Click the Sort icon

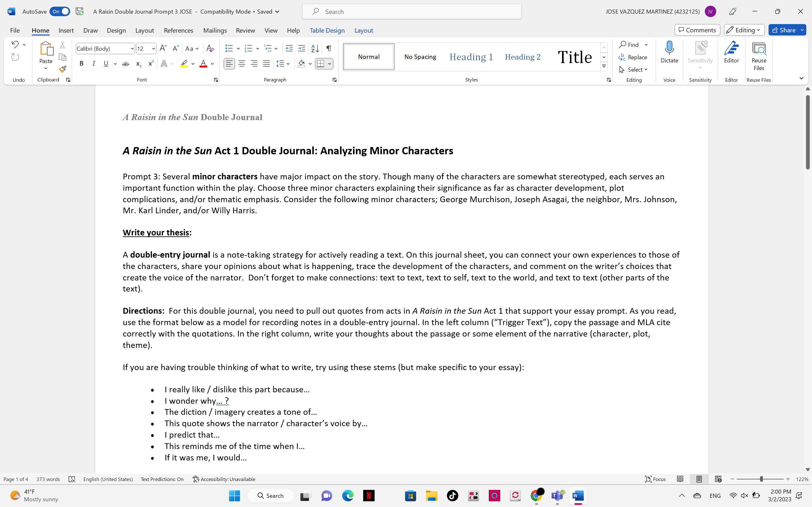point(315,48)
